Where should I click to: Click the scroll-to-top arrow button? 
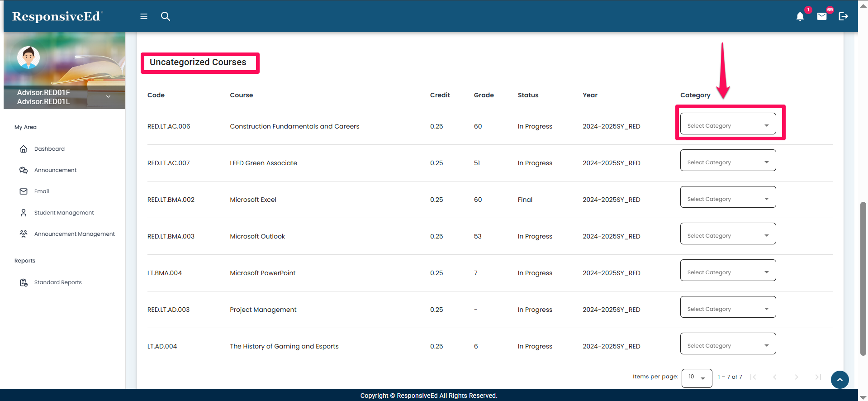pos(840,380)
